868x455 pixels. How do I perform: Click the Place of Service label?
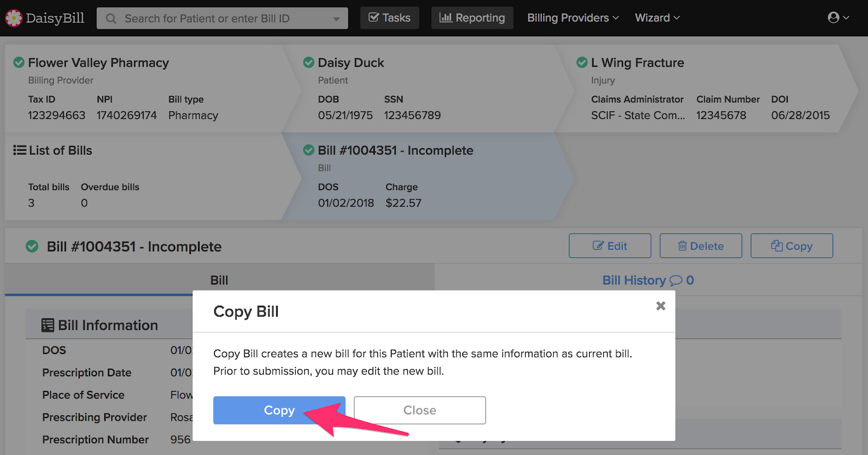[x=84, y=395]
